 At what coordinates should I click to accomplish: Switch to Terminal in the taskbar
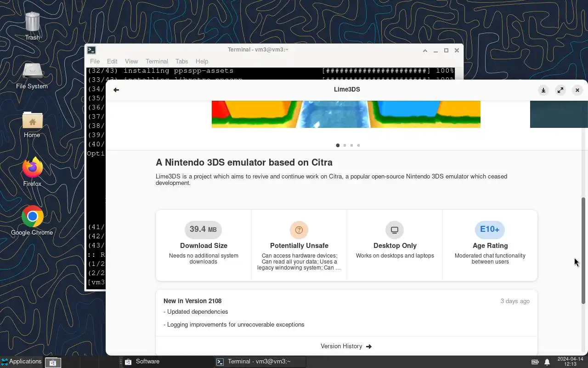260,362
